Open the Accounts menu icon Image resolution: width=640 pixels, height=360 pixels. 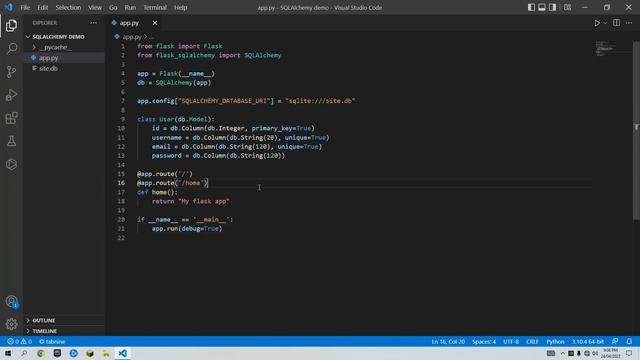pos(11,302)
